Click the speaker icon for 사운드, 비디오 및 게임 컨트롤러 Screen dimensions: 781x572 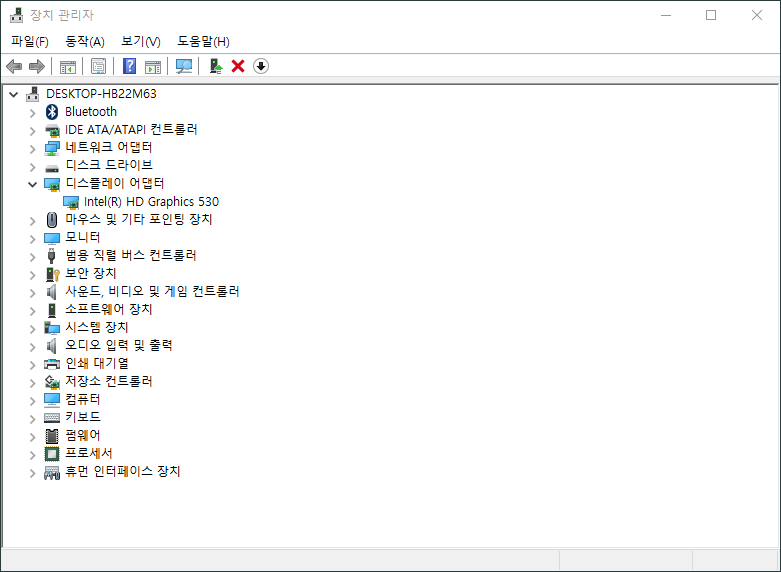point(51,291)
